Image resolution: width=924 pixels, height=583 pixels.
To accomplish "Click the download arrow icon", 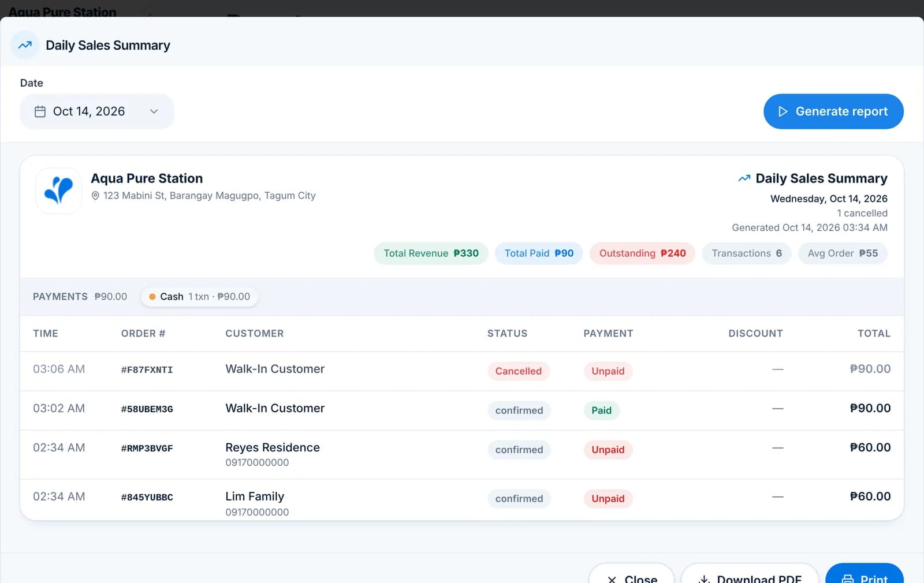I will click(x=704, y=579).
